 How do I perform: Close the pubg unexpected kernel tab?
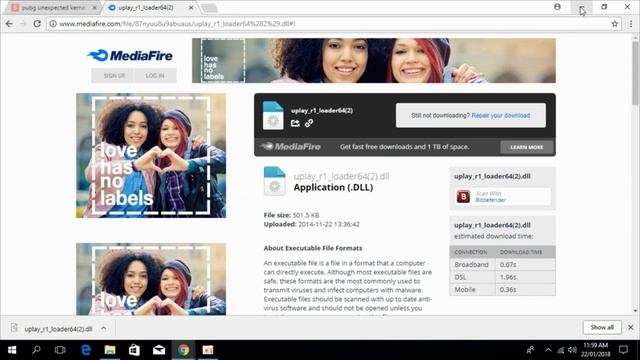click(95, 8)
